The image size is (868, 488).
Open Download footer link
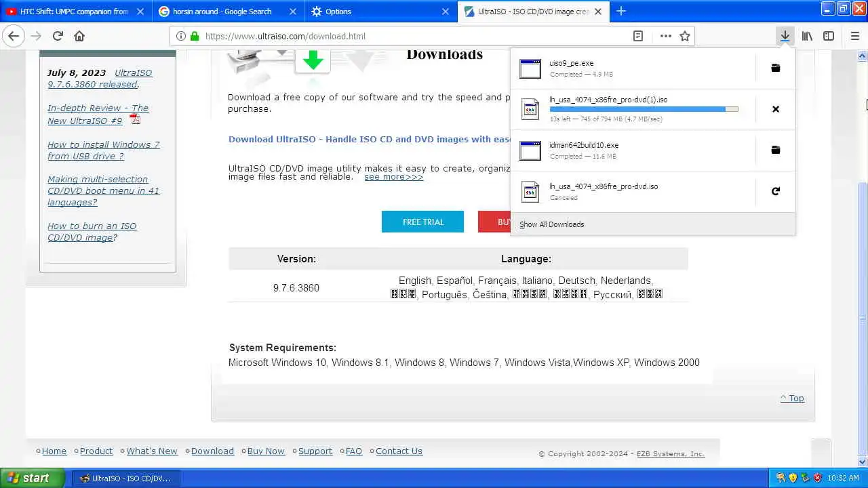tap(212, 451)
